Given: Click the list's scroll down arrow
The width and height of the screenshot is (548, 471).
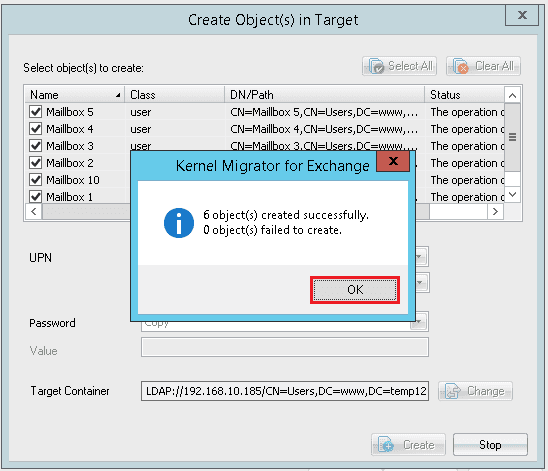Looking at the screenshot, I should (512, 194).
